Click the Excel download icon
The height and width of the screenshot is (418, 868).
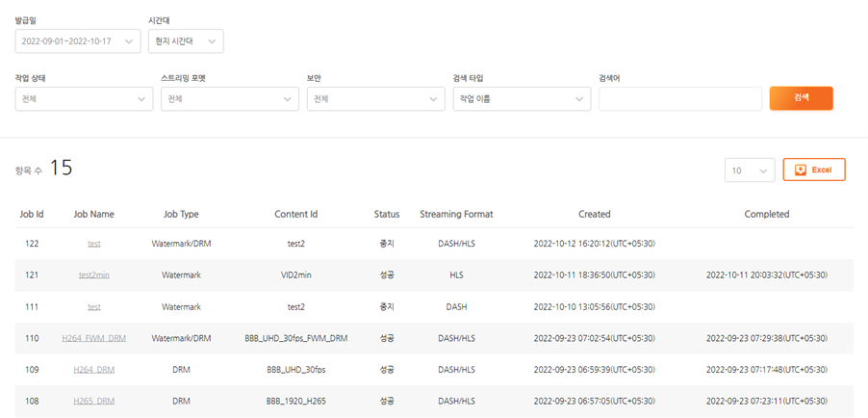800,170
